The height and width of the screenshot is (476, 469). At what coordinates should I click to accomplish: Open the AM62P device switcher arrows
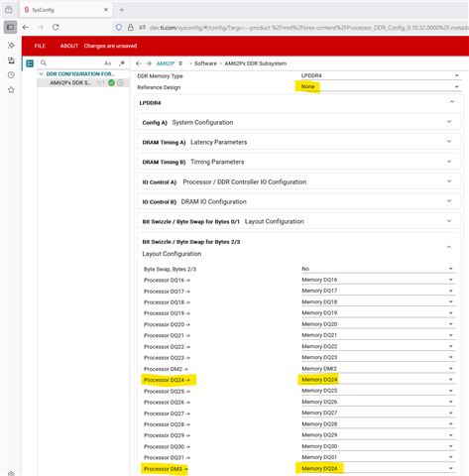pyautogui.click(x=180, y=63)
